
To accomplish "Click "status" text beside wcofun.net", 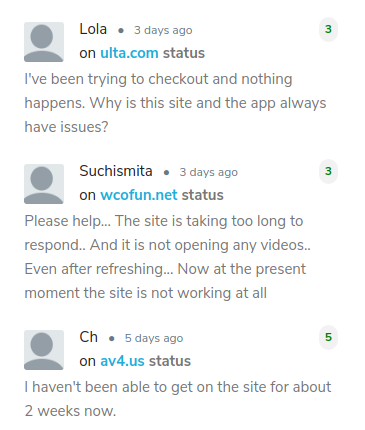I will click(202, 195).
